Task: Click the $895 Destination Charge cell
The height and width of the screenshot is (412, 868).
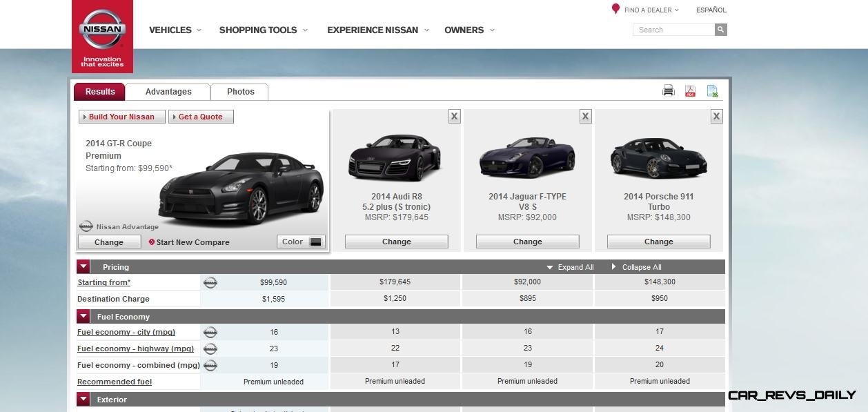Action: point(528,298)
